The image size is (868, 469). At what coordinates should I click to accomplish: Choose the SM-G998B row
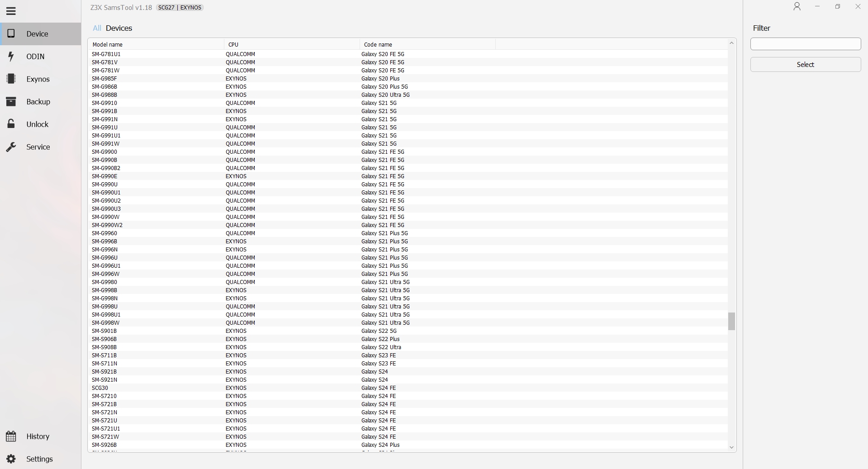click(x=408, y=290)
